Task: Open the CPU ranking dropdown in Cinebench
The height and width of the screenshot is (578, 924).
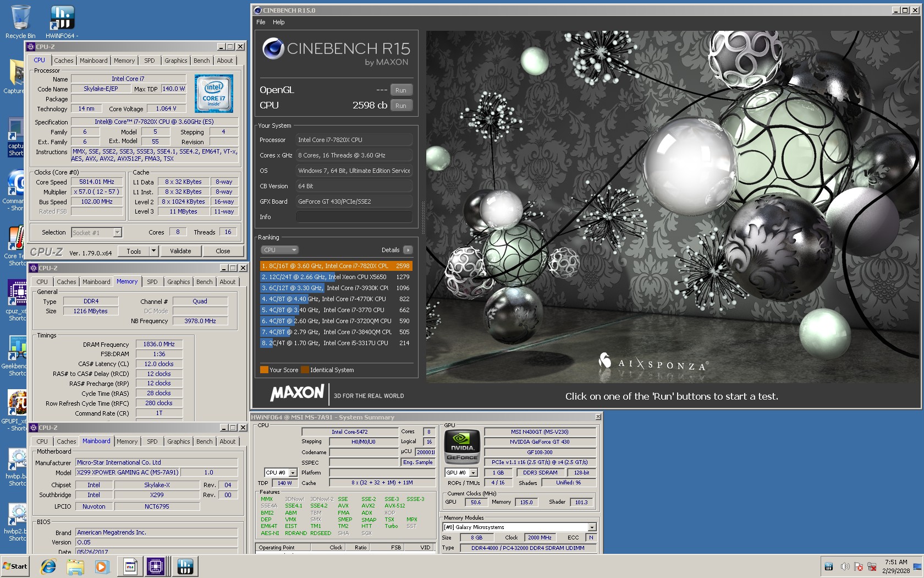Action: coord(279,250)
